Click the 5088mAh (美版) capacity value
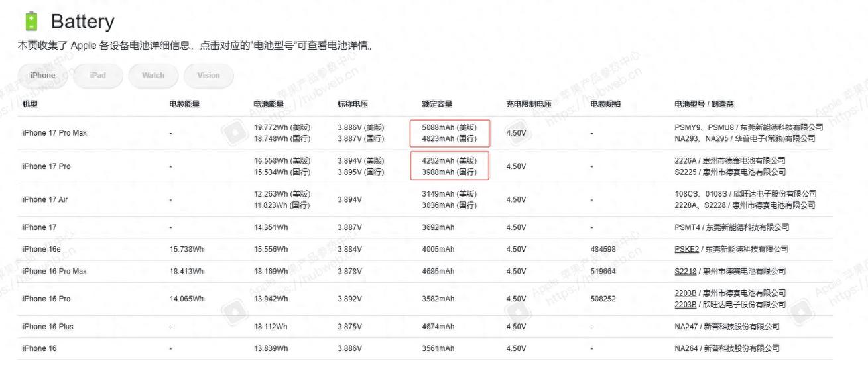The height and width of the screenshot is (365, 868). (449, 127)
